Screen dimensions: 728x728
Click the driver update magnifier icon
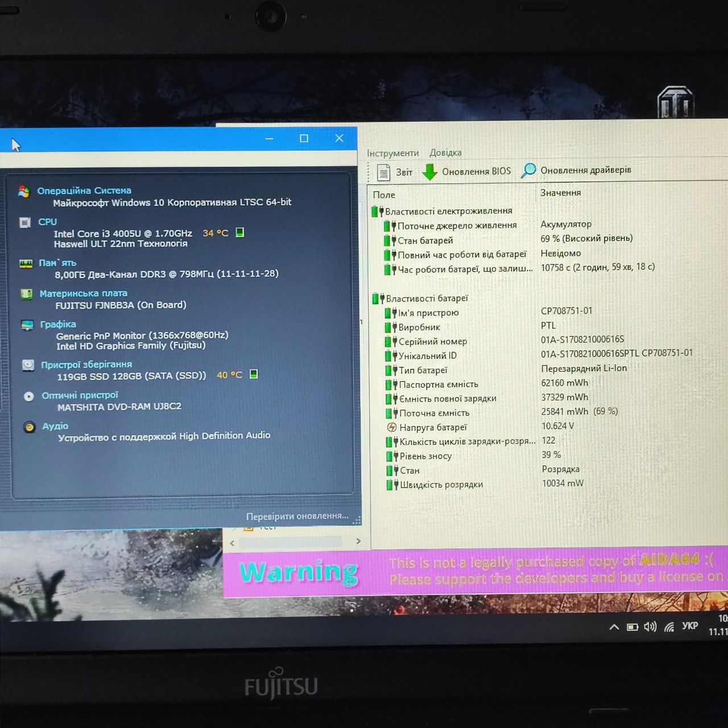coord(528,170)
